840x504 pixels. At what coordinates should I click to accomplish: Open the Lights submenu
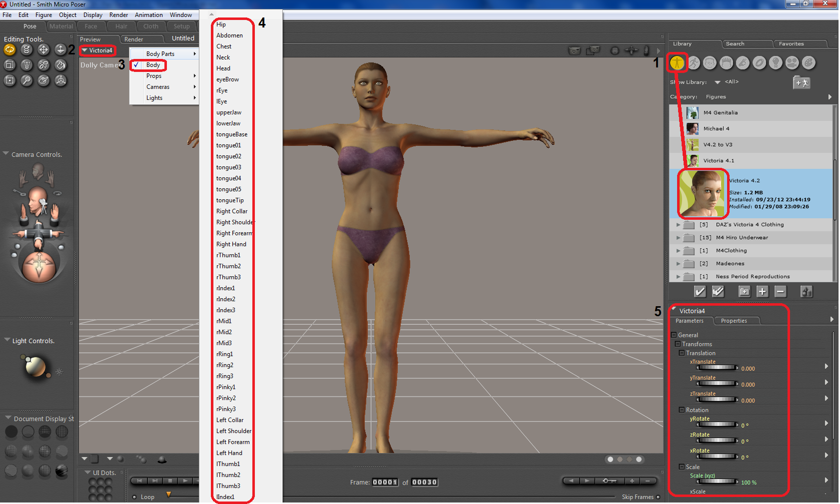point(164,98)
